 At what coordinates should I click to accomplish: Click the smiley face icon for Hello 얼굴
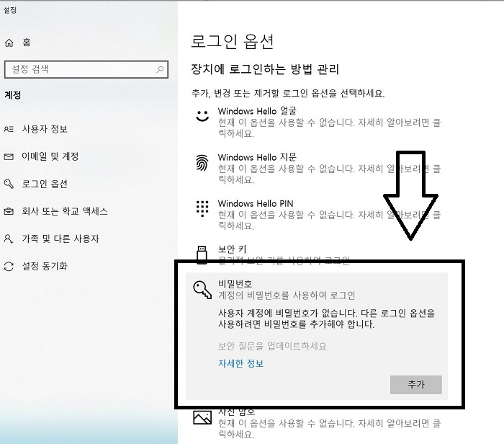pos(202,116)
